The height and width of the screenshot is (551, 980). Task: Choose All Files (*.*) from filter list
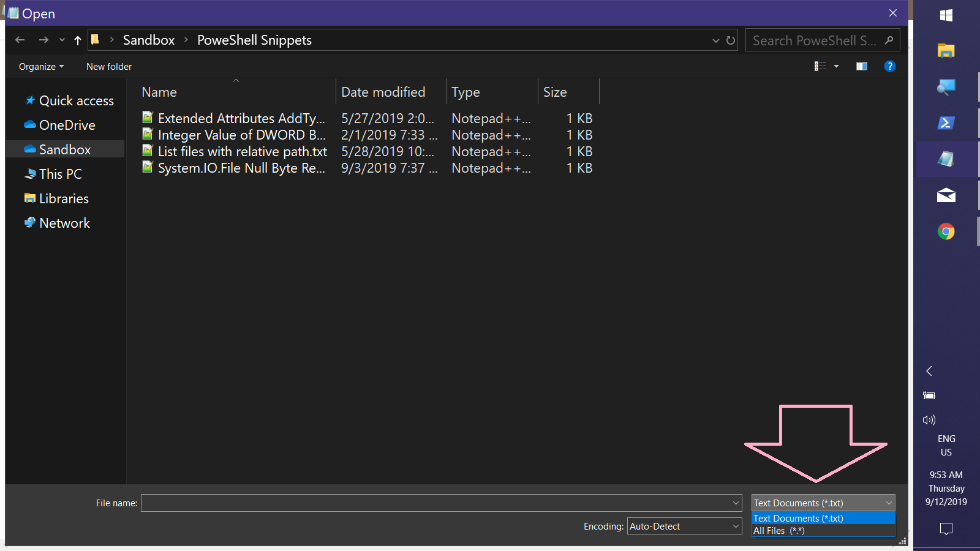point(823,531)
